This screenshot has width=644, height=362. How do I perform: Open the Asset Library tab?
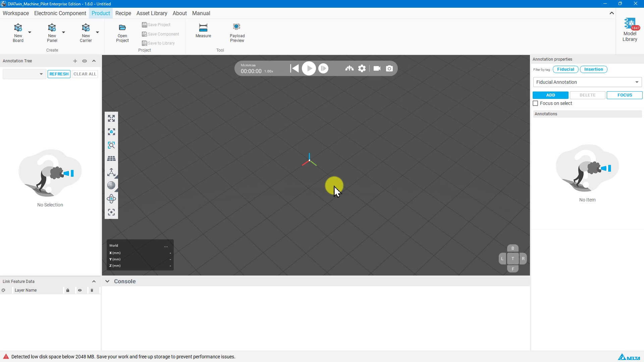tap(152, 13)
